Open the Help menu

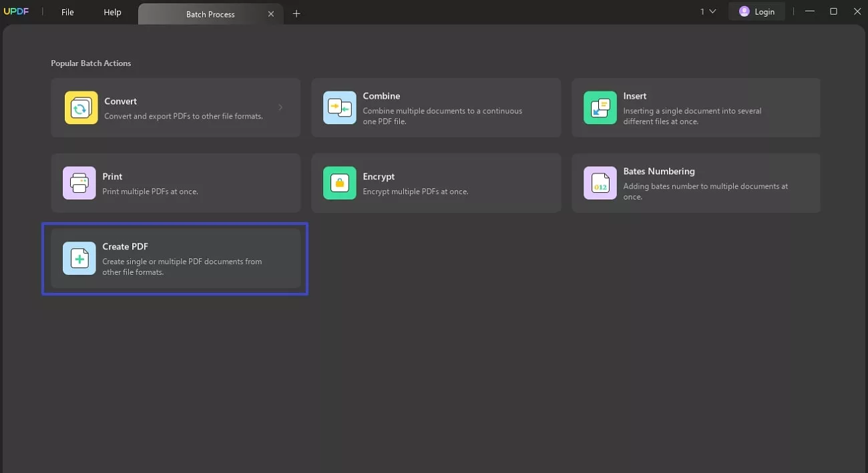112,12
